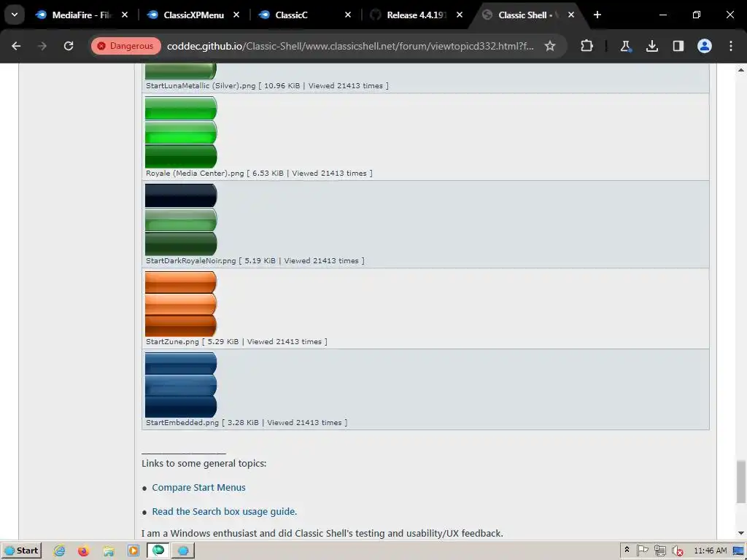Image resolution: width=747 pixels, height=560 pixels.
Task: Select the active browser taskbar button
Action: tap(158, 551)
